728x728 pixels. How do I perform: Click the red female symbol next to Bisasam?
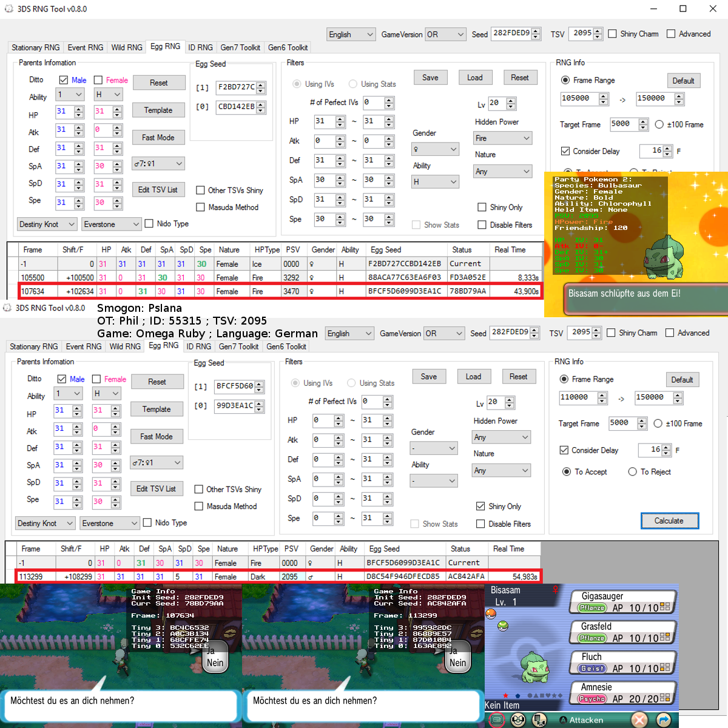tap(554, 589)
